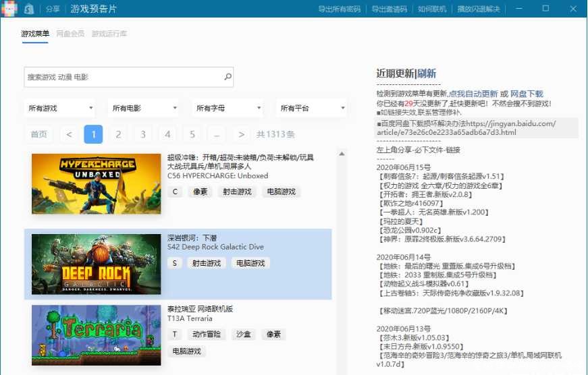
Task: Click C56 HYPERCHARGE: Unboxed title text
Action: (x=217, y=176)
